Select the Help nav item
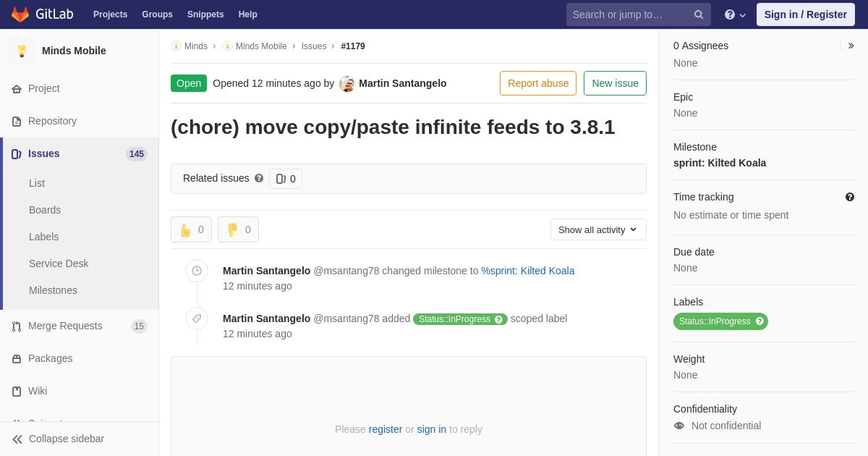Image resolution: width=868 pixels, height=456 pixels. pyautogui.click(x=248, y=14)
